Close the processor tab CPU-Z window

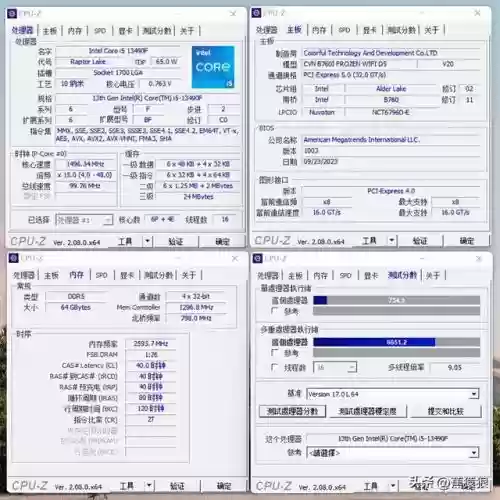pyautogui.click(x=233, y=14)
